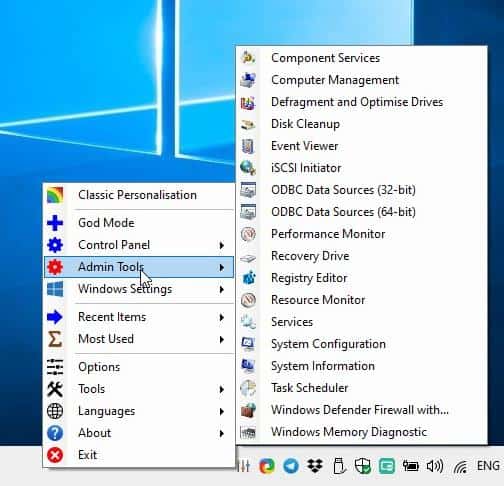Click the Dropbox tray icon
Viewport: 504px width, 486px height.
coord(315,466)
